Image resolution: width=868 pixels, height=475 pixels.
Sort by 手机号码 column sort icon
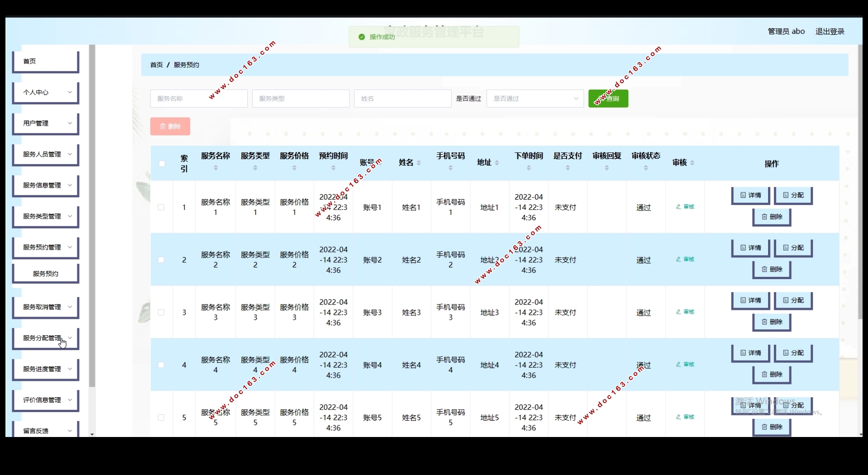coord(451,168)
